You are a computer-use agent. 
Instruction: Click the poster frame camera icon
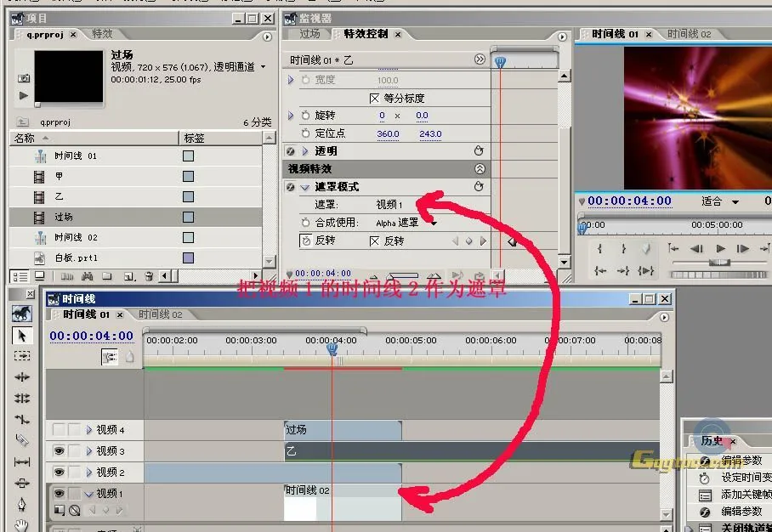[24, 78]
